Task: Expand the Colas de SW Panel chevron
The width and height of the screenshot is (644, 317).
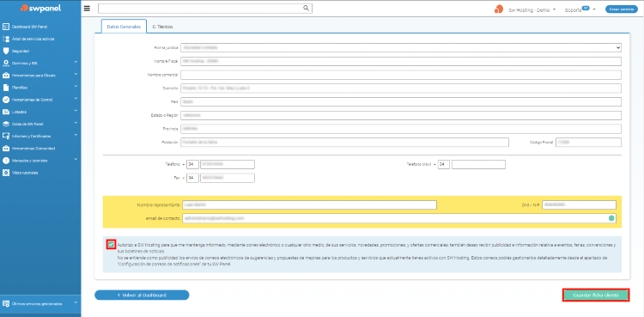Action: click(76, 123)
